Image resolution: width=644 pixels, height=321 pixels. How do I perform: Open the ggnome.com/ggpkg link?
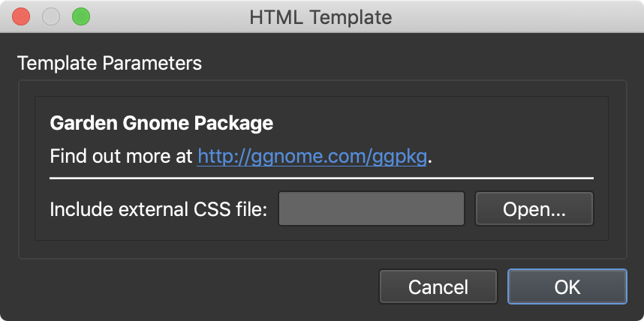click(x=311, y=157)
